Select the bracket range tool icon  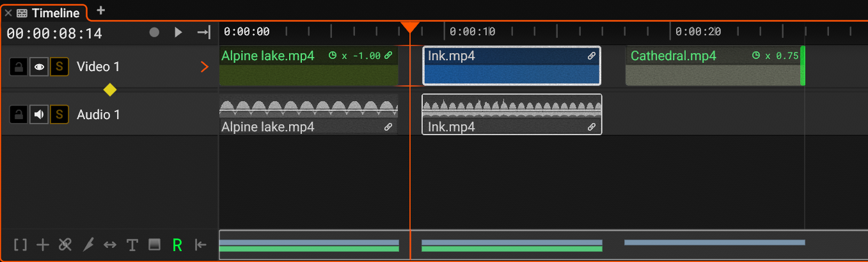pos(20,245)
